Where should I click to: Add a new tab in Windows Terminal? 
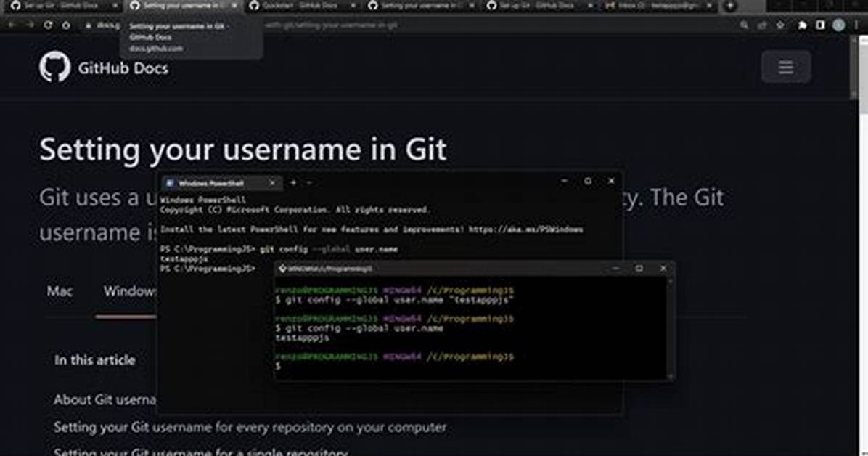[294, 182]
